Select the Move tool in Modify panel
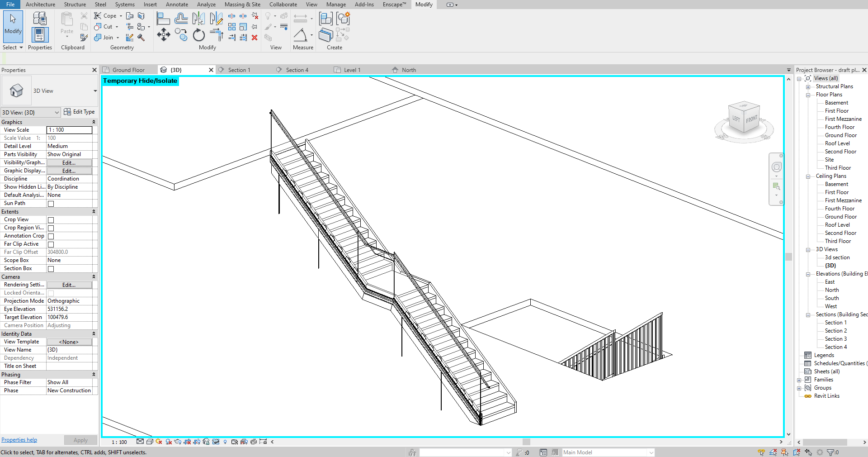 tap(164, 35)
